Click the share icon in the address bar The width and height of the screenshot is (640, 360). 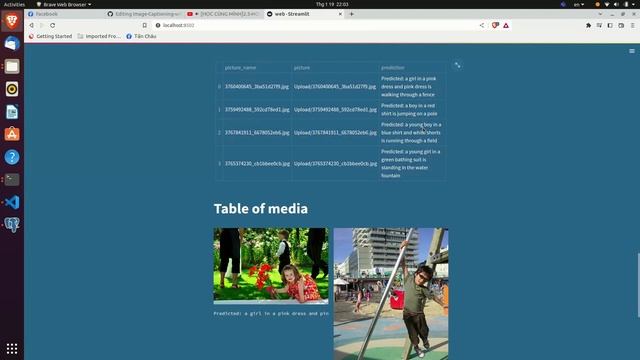(482, 25)
